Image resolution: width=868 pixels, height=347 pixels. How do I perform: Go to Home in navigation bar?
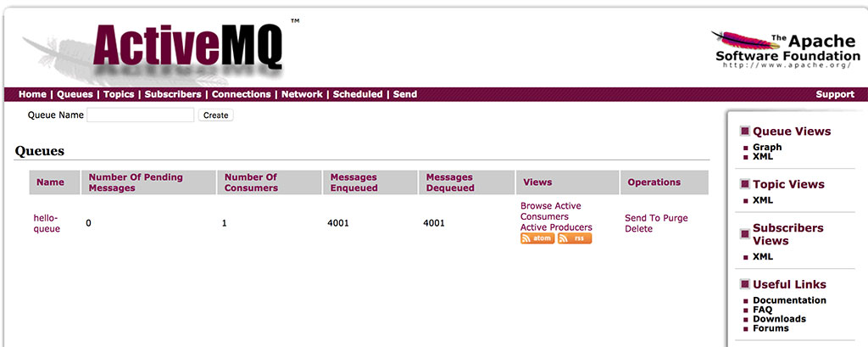click(x=32, y=94)
